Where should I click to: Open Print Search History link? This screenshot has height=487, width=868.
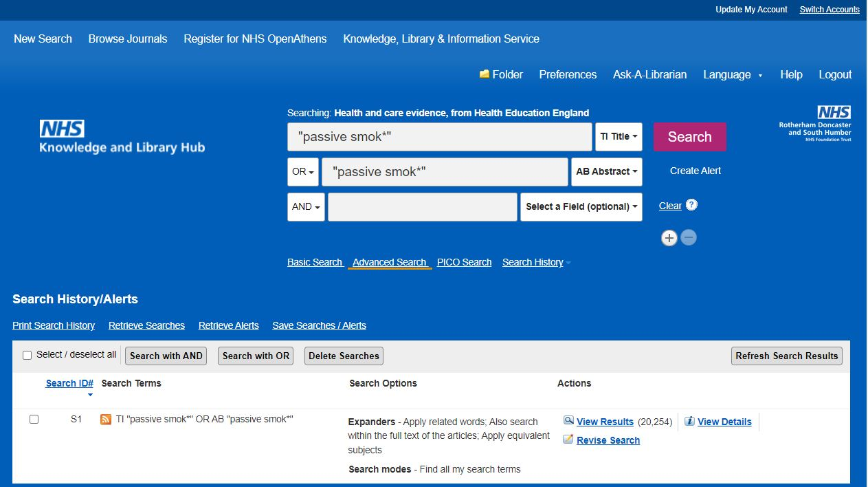click(x=54, y=325)
